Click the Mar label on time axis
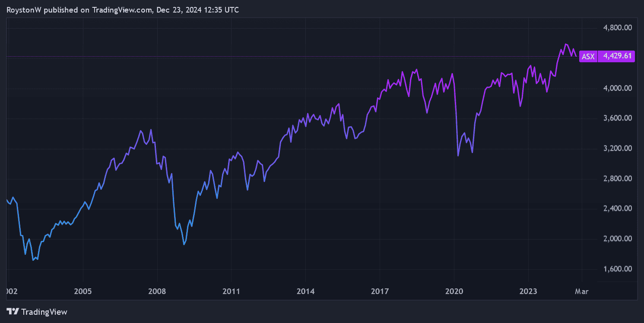The image size is (644, 323). pyautogui.click(x=582, y=291)
